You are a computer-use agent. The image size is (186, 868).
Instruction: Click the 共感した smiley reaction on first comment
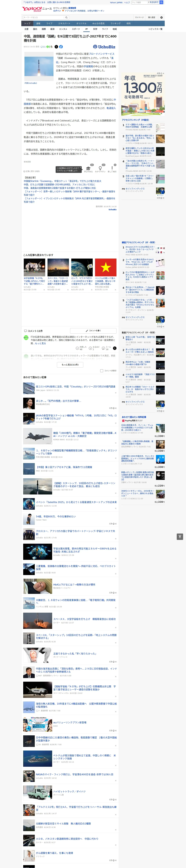[77, 348]
